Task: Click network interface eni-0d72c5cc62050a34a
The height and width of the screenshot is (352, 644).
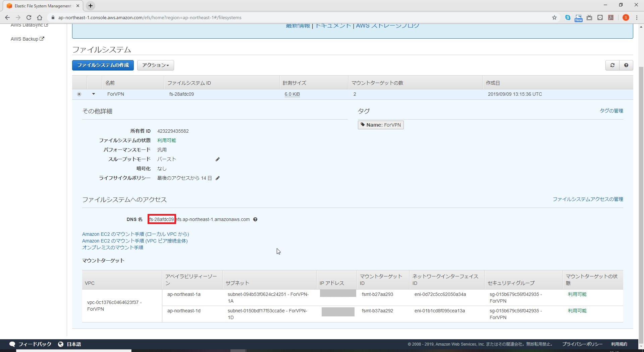Action: point(440,294)
